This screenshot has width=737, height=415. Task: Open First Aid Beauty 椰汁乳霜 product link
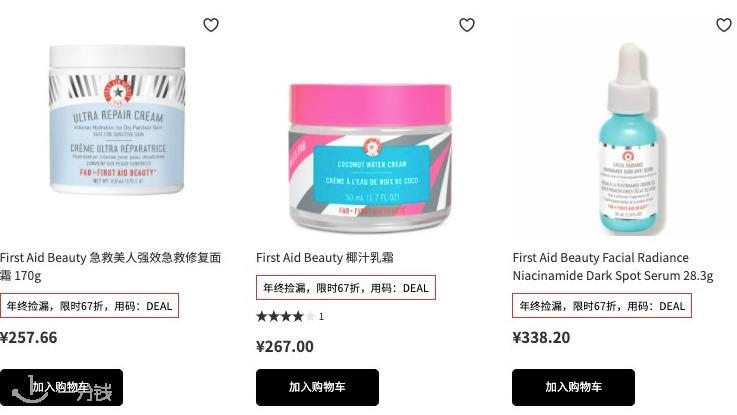[x=325, y=258]
